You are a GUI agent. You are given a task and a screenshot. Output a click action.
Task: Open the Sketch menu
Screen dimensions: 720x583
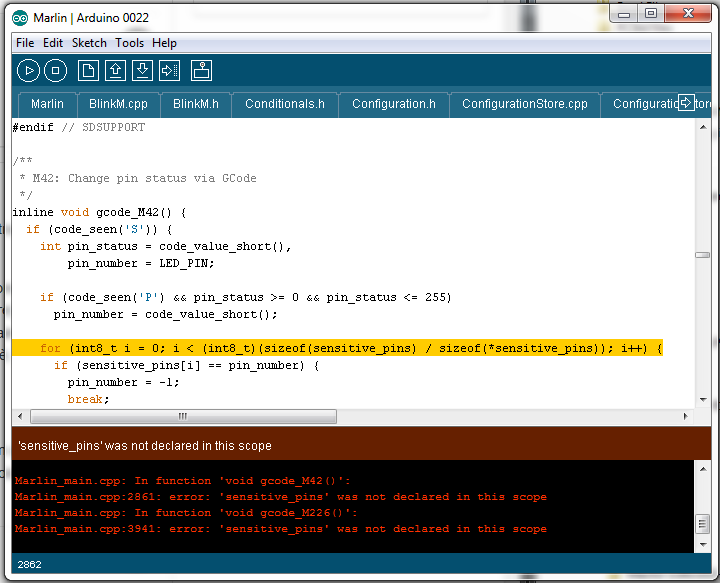[x=89, y=43]
